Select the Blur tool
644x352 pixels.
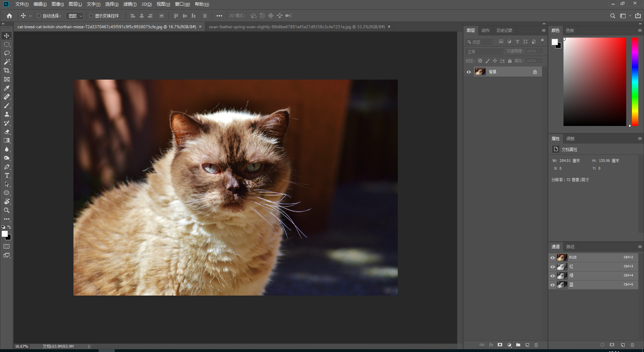pos(7,149)
